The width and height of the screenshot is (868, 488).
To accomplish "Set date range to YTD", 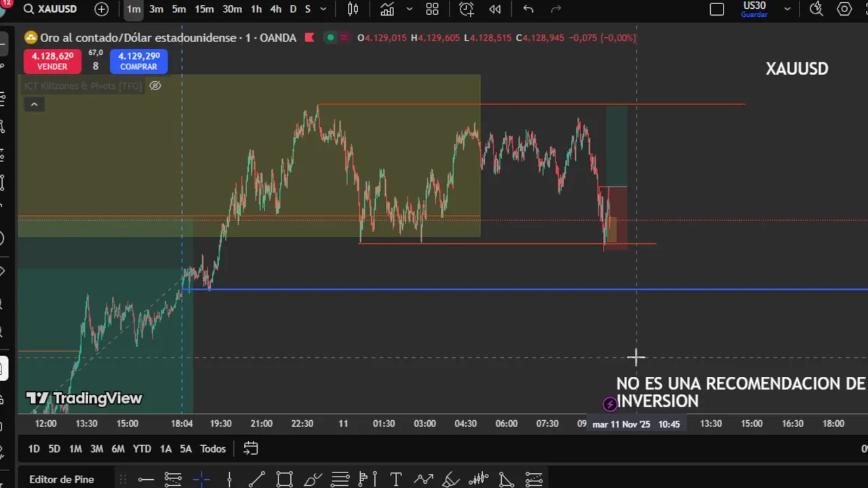I will click(x=142, y=449).
